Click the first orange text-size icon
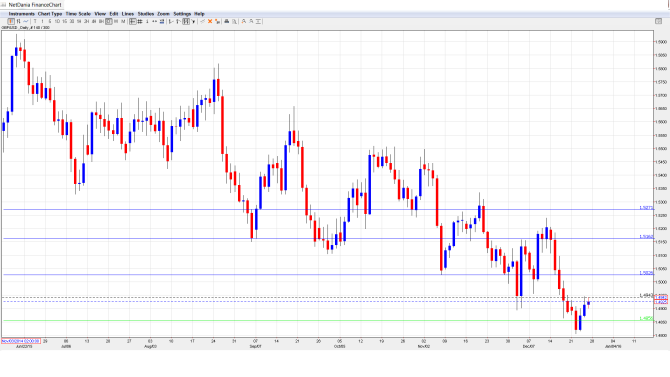 [244, 21]
